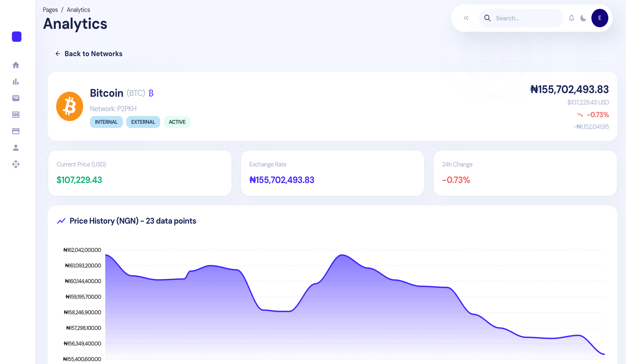This screenshot has height=364, width=626.
Task: Click the EXTERNAL tag badge
Action: coord(143,122)
